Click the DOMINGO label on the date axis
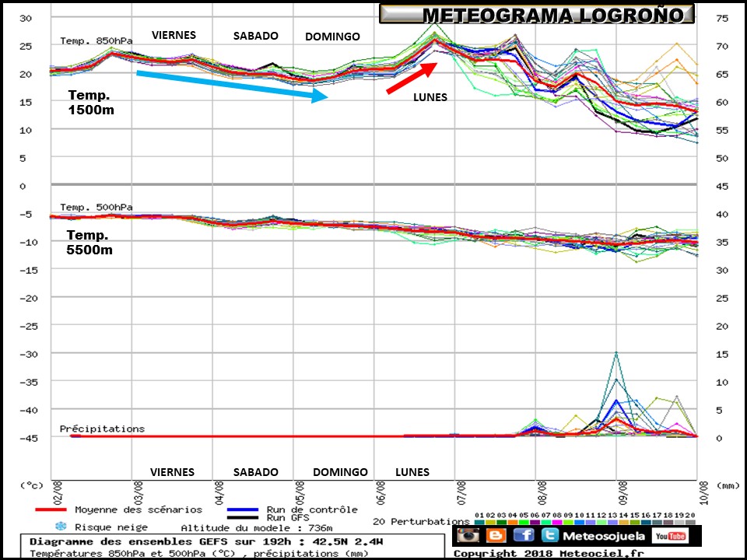The width and height of the screenshot is (747, 560). (340, 472)
